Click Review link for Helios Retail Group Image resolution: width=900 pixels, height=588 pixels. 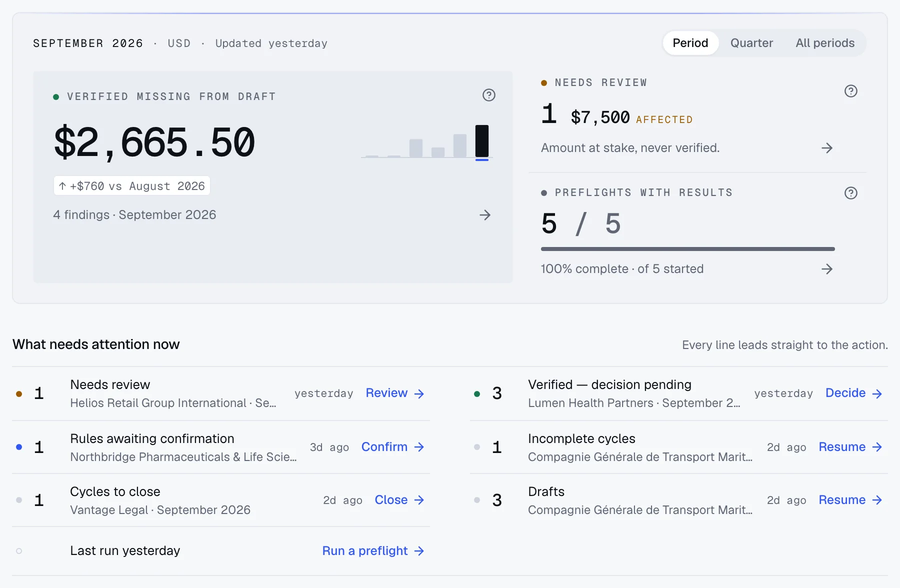click(x=395, y=393)
